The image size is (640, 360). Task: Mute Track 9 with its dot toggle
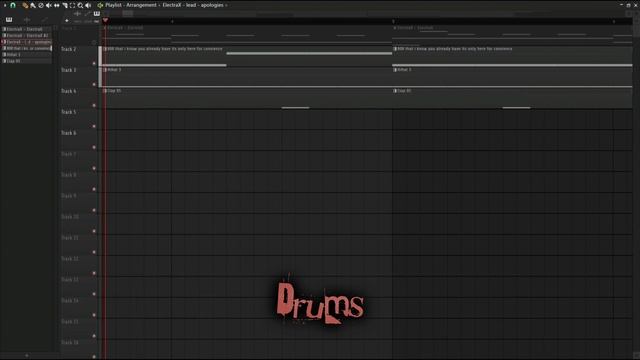pos(94,210)
